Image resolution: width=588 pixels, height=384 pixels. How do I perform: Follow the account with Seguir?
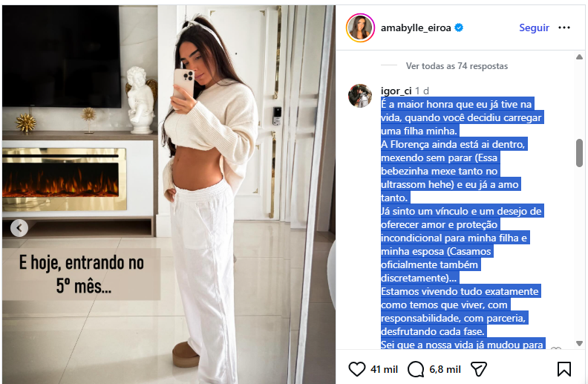[x=534, y=27]
